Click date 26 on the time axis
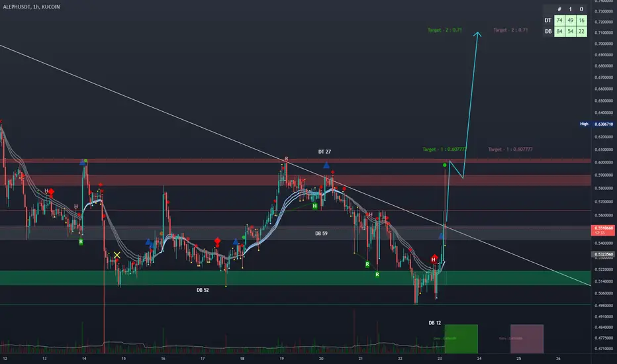 click(x=558, y=359)
